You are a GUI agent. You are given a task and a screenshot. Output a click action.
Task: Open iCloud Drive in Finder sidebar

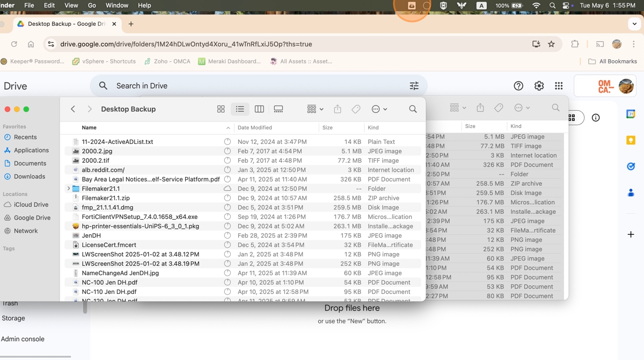click(x=31, y=205)
